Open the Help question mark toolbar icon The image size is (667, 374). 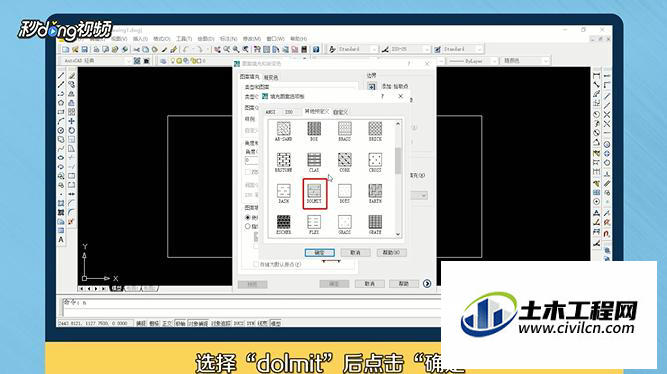coord(316,49)
